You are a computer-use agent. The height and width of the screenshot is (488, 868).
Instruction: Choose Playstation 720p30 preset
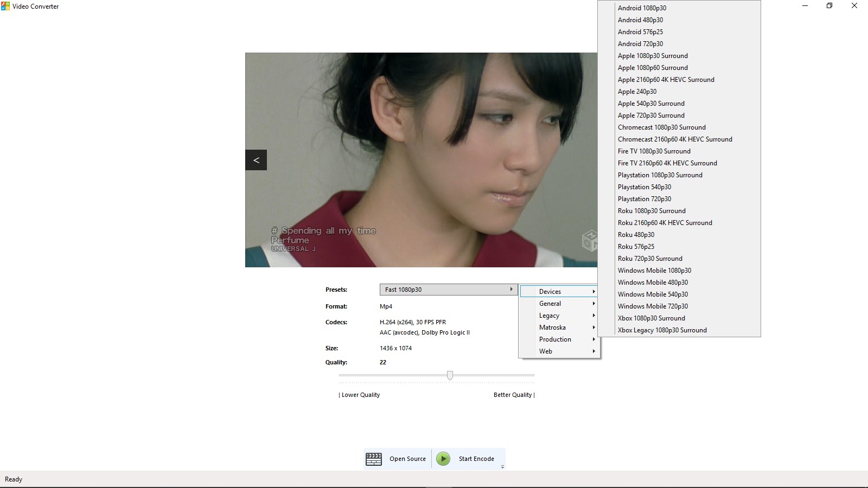pos(679,199)
